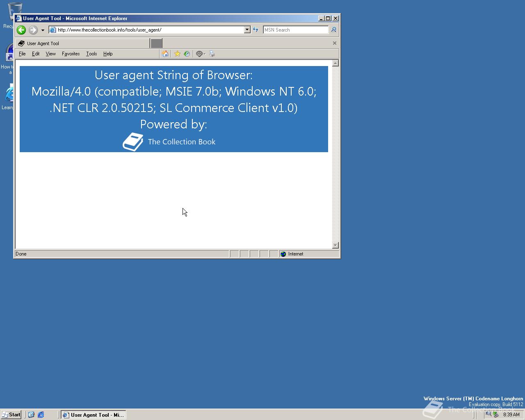Click User Agent Tool taskbar button

coord(93,415)
